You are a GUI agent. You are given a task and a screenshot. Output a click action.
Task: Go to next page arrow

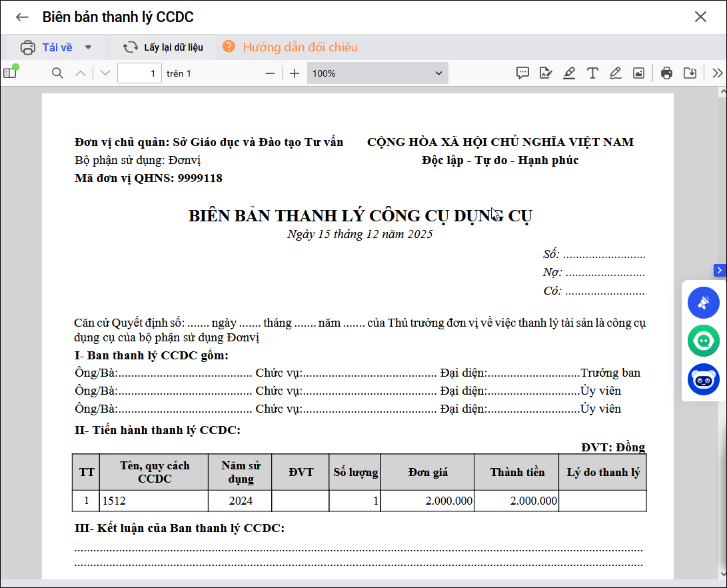(105, 73)
